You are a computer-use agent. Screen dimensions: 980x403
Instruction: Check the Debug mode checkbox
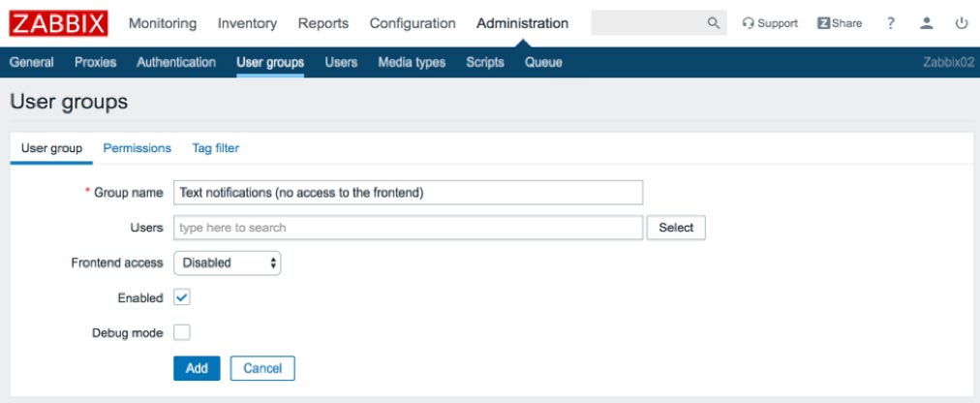(x=182, y=332)
